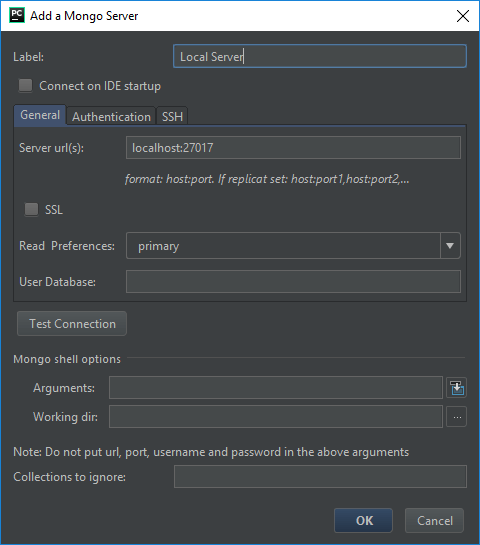Viewport: 480px width, 545px height.
Task: Click the Collections to ignore label
Action: (70, 477)
